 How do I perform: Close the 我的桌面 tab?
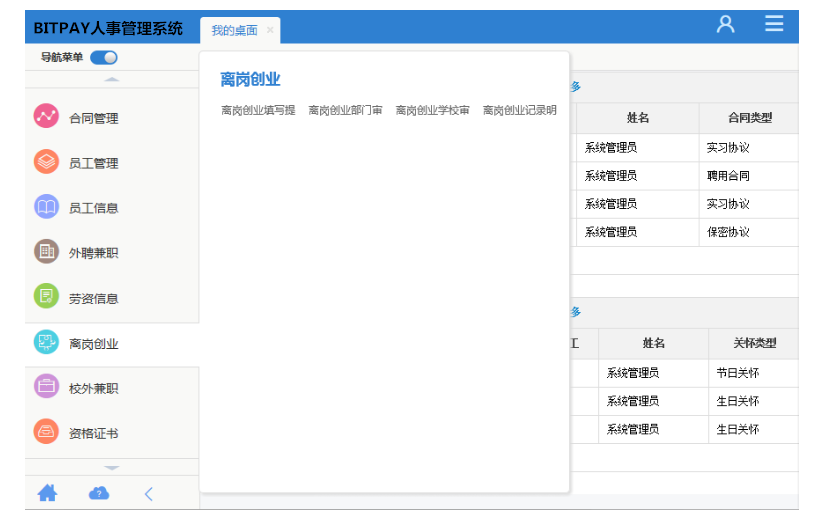pyautogui.click(x=270, y=30)
